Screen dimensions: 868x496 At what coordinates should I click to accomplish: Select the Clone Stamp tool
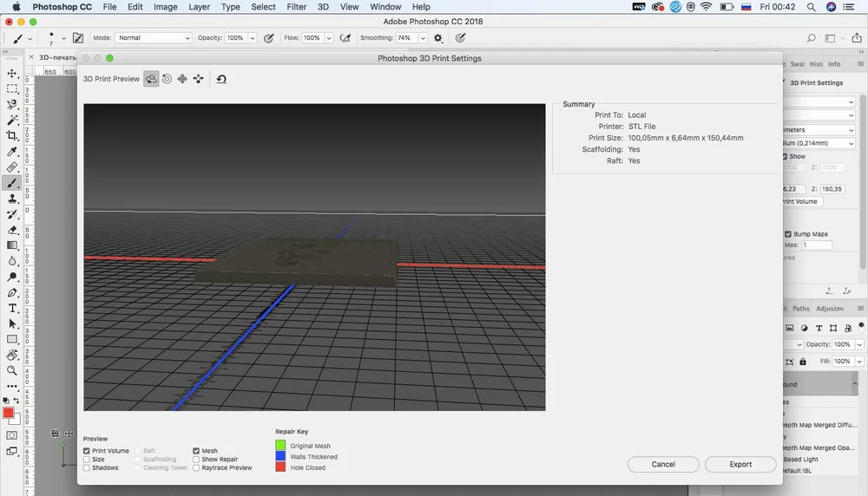pyautogui.click(x=11, y=199)
